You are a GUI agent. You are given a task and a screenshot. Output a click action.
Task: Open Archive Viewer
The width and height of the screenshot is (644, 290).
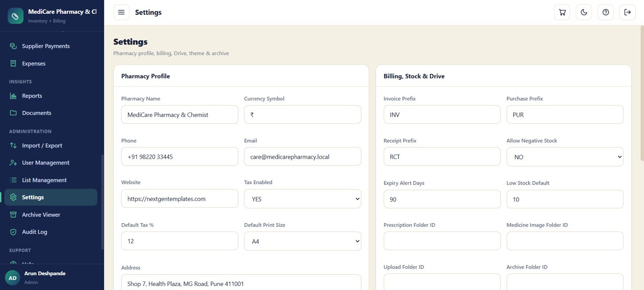51,215
